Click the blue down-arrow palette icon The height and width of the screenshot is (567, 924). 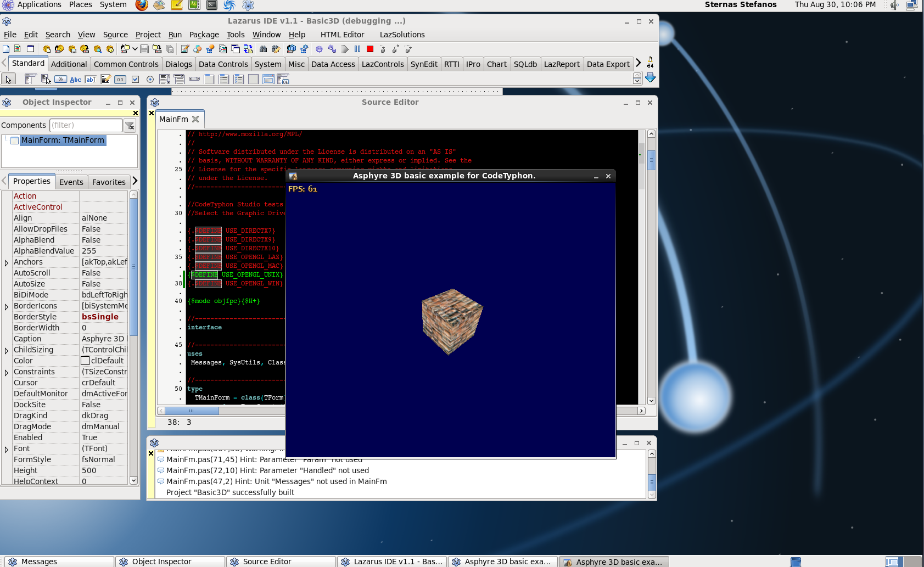click(650, 77)
